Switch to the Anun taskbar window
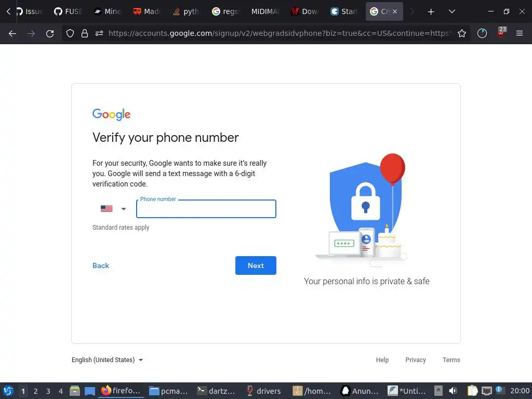Image resolution: width=532 pixels, height=399 pixels. [360, 391]
